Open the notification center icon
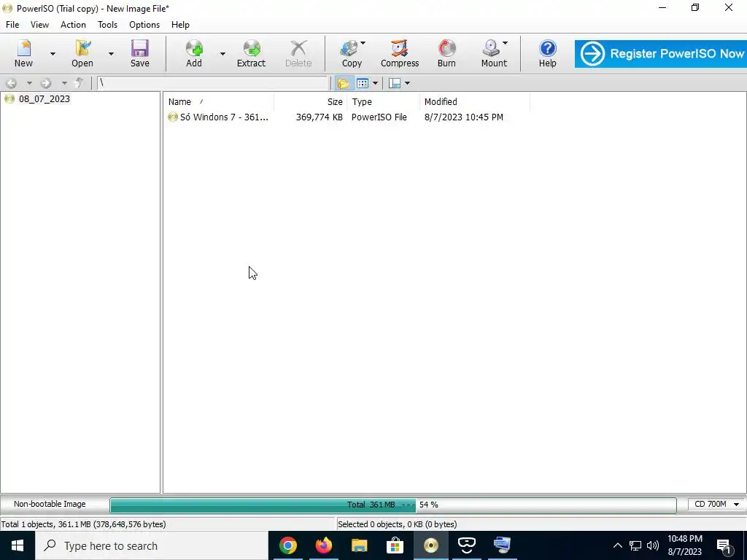 [724, 545]
